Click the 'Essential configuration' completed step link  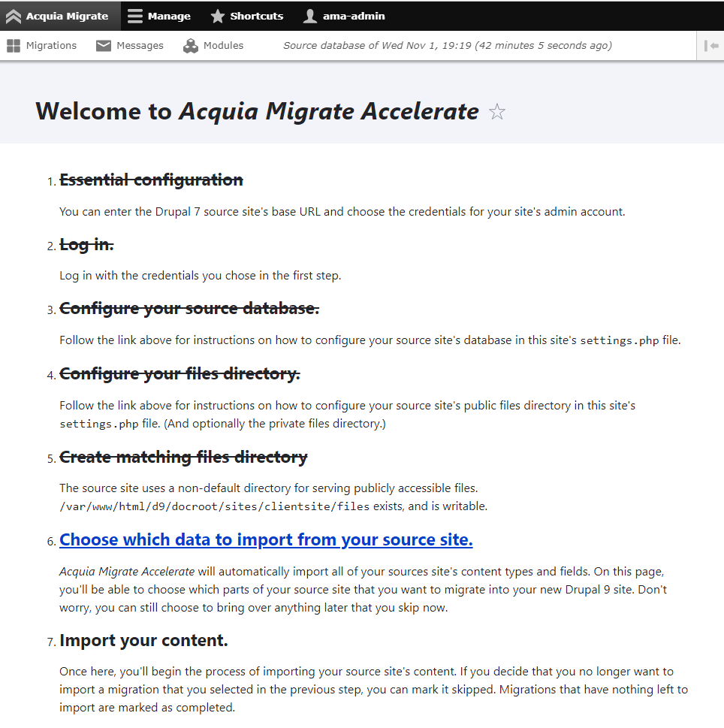[x=152, y=180]
